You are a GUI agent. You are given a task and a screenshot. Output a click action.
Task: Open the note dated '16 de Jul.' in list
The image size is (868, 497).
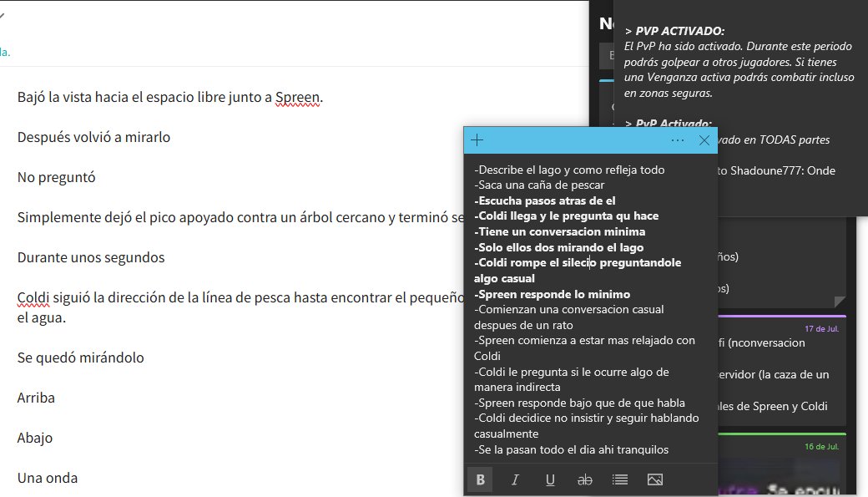782,464
